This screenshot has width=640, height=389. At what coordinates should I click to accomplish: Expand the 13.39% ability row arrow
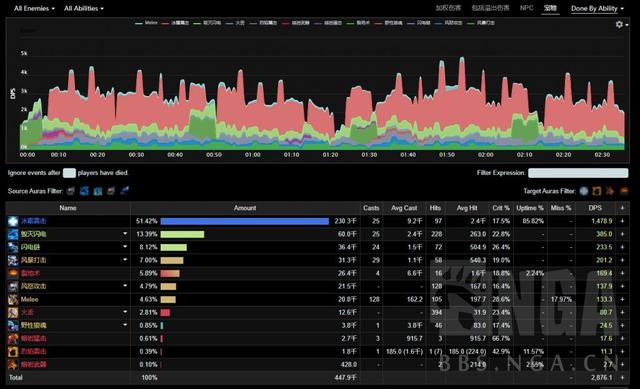click(125, 234)
